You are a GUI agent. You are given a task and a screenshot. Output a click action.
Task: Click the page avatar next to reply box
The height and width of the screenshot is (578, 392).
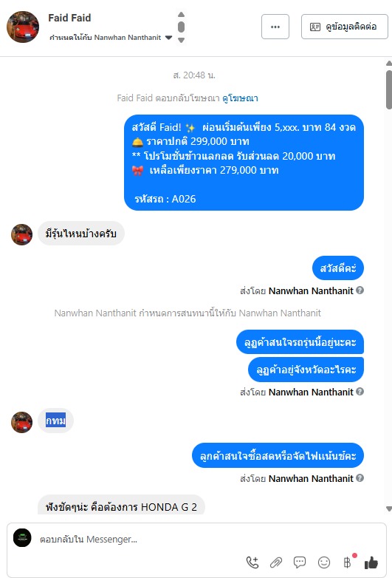[22, 538]
